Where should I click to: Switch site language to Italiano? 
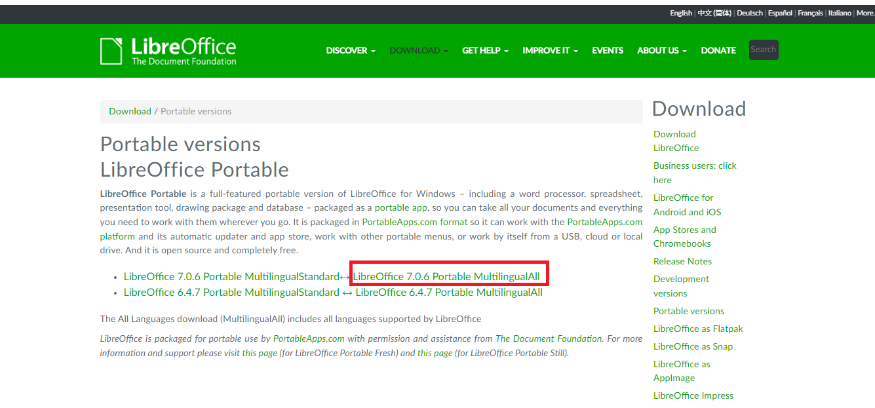coord(839,13)
